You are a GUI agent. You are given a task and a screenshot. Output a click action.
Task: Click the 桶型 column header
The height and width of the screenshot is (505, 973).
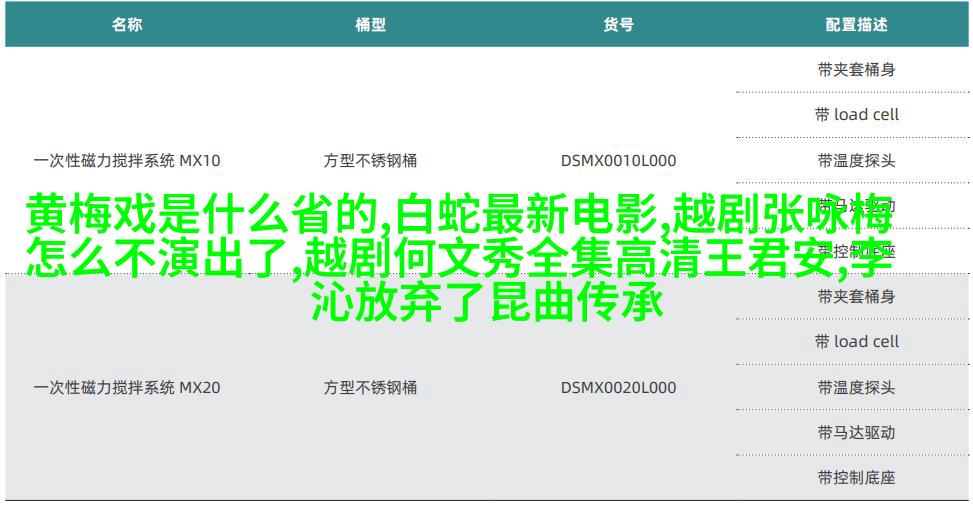pyautogui.click(x=370, y=25)
